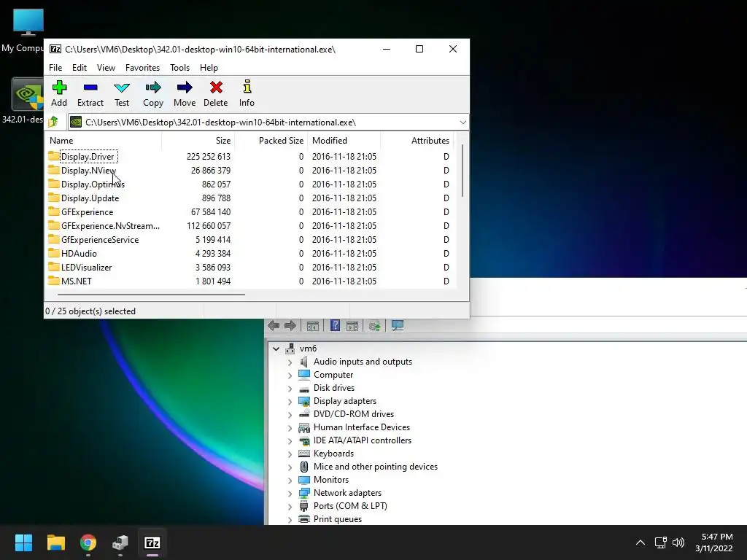Expand the Keyboards category
The height and width of the screenshot is (560, 747).
[290, 454]
